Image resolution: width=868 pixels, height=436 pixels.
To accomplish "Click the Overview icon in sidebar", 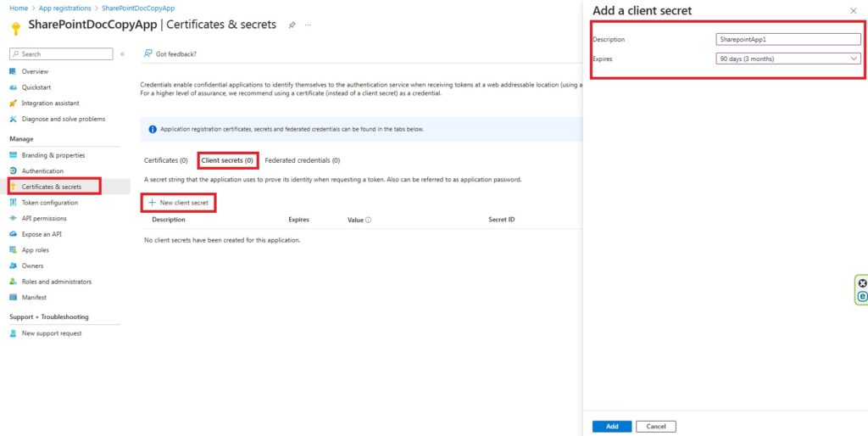I will click(x=13, y=71).
